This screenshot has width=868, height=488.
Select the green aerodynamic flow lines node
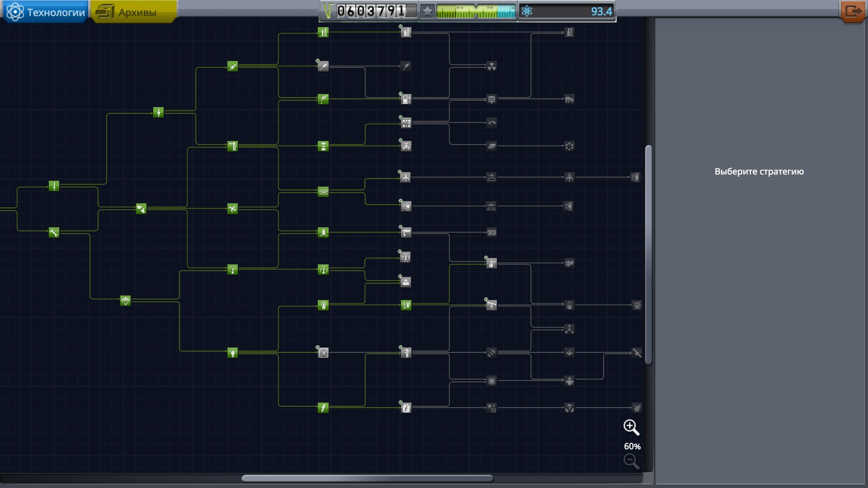click(323, 192)
